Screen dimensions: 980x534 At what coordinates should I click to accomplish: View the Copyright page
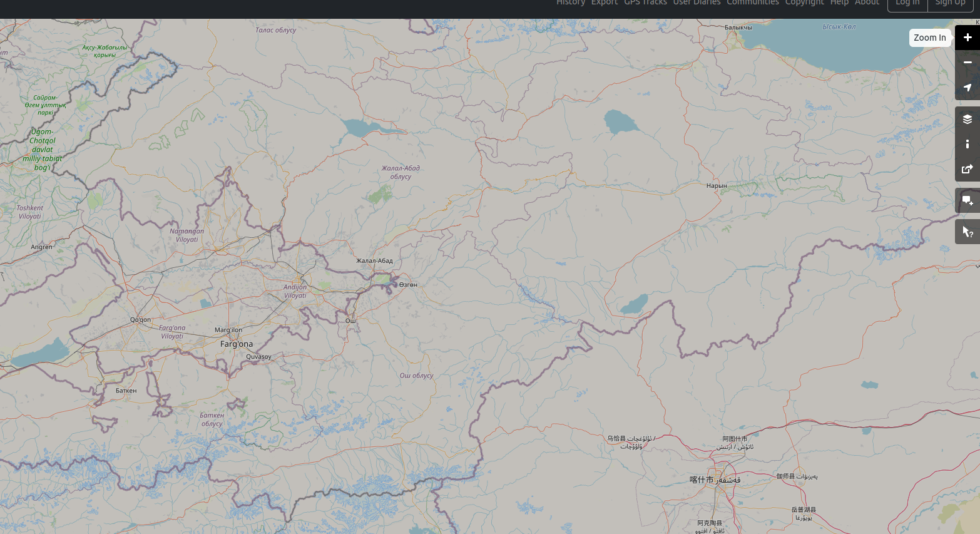point(804,3)
